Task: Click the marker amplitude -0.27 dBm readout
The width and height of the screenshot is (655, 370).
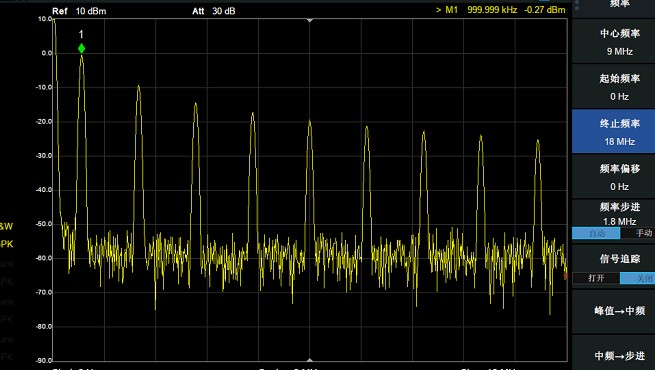Action: [x=544, y=10]
